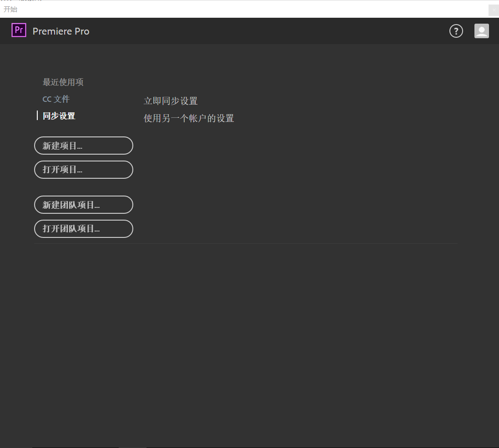
Task: Click the 立即同步设置 link
Action: (171, 101)
